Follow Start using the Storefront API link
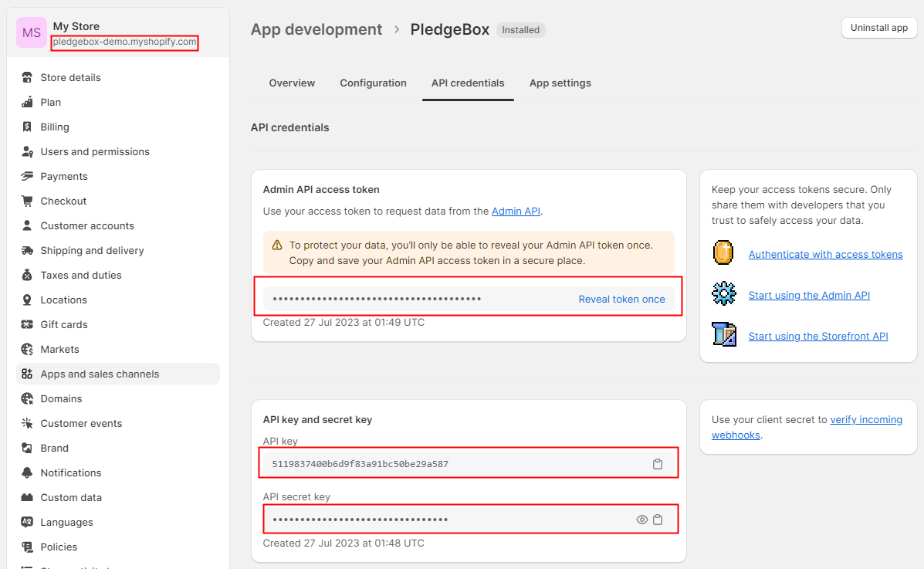The width and height of the screenshot is (924, 569). [x=818, y=336]
